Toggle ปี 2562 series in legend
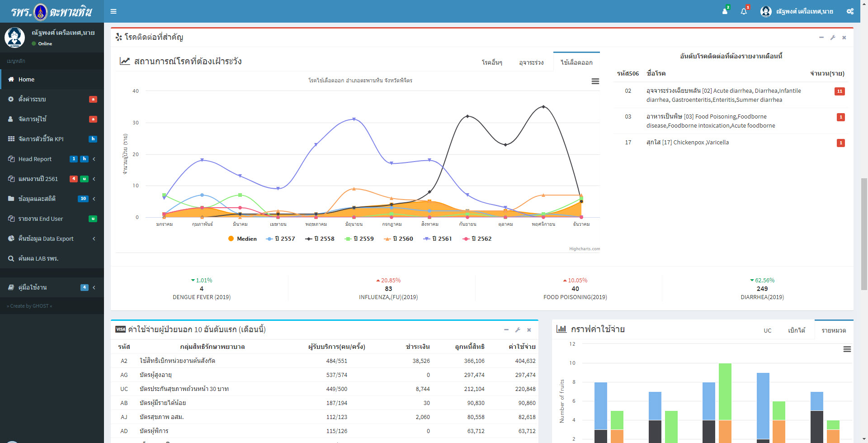This screenshot has height=443, width=868. click(477, 239)
